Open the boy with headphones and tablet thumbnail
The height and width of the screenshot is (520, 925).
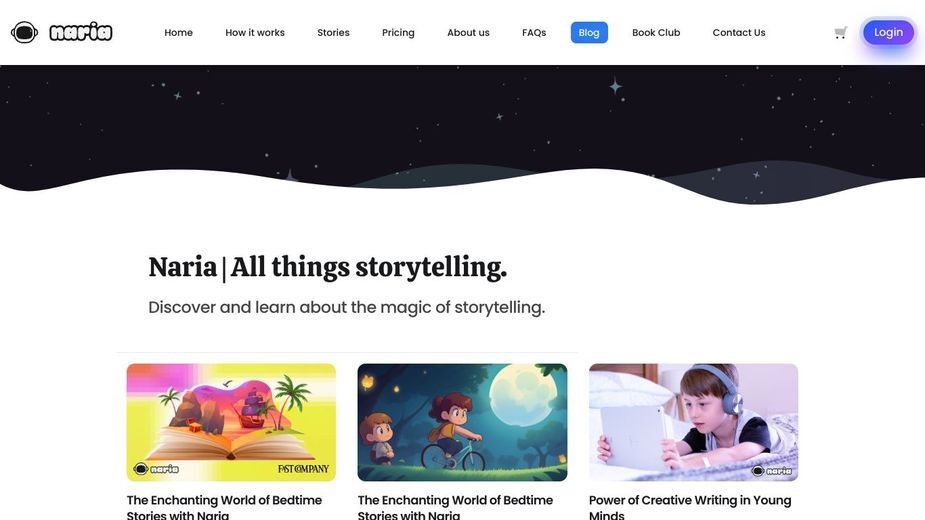click(x=693, y=422)
